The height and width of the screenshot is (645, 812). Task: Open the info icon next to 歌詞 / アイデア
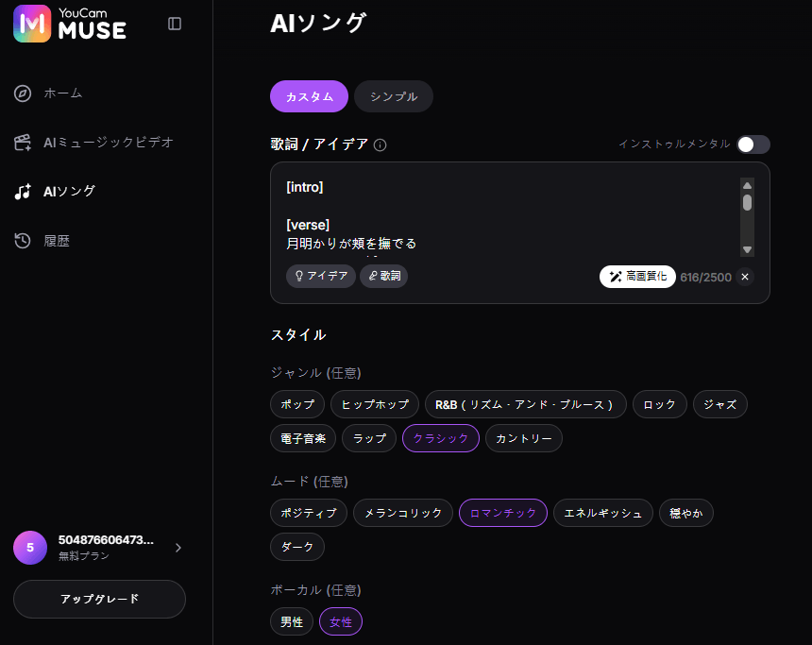pyautogui.click(x=381, y=145)
